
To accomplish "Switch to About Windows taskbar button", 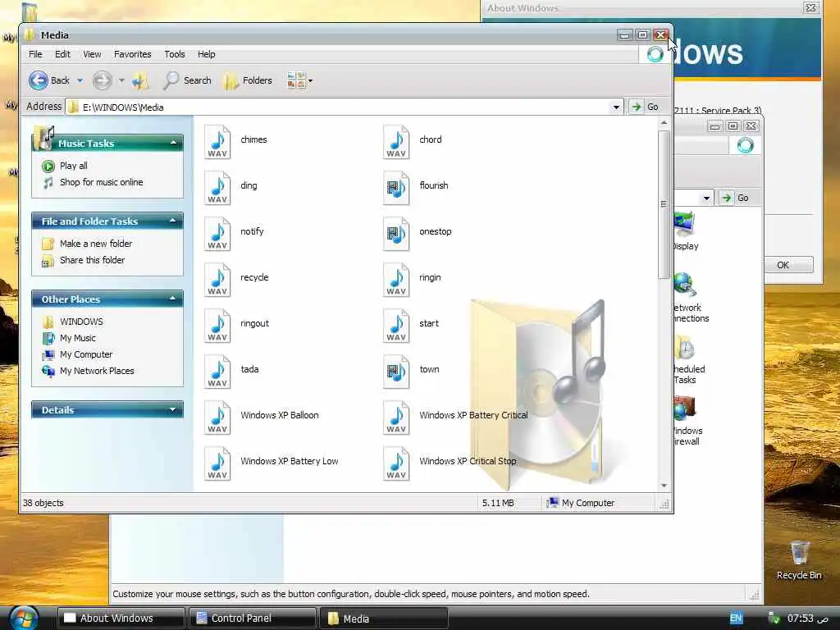I will pyautogui.click(x=121, y=619).
